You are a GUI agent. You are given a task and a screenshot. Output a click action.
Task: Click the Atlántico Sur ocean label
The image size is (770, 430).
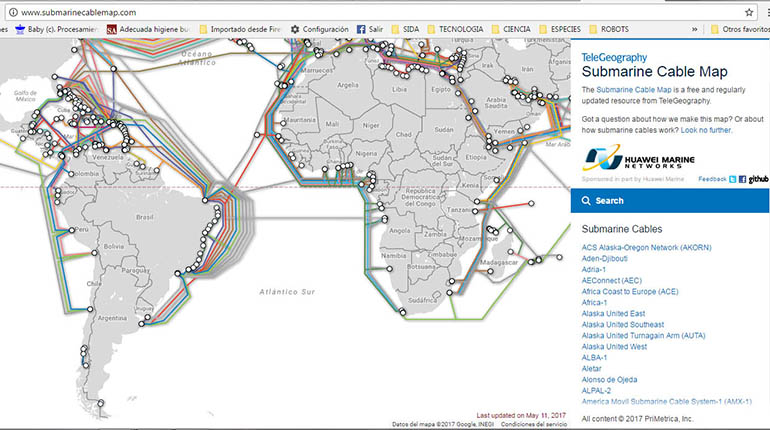click(x=287, y=292)
